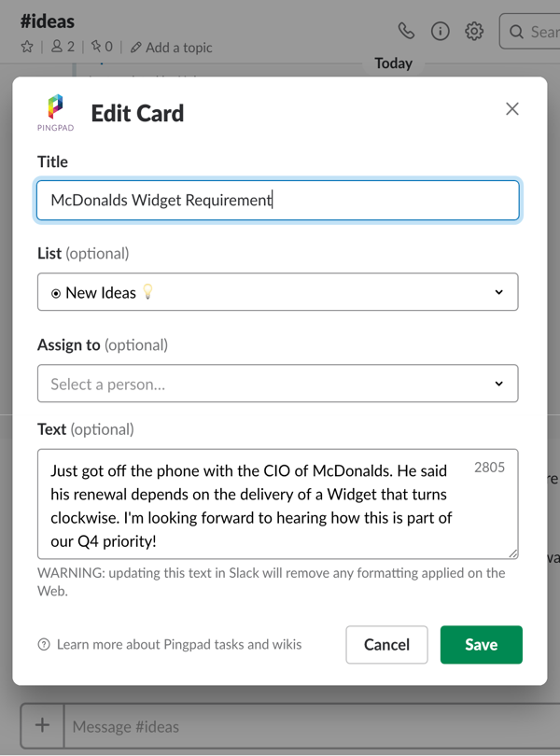Click help question mark icon
This screenshot has width=560, height=756.
pyautogui.click(x=44, y=644)
